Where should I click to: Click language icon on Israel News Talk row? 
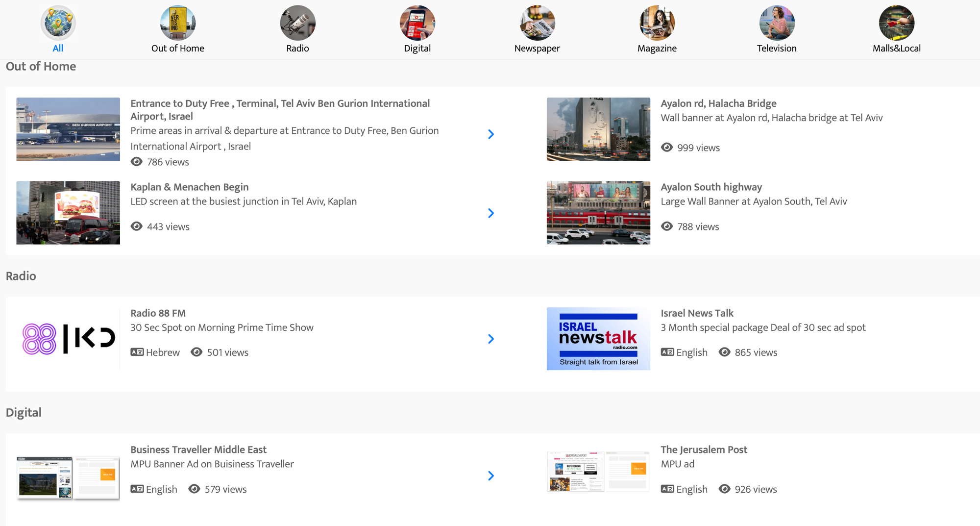[667, 352]
